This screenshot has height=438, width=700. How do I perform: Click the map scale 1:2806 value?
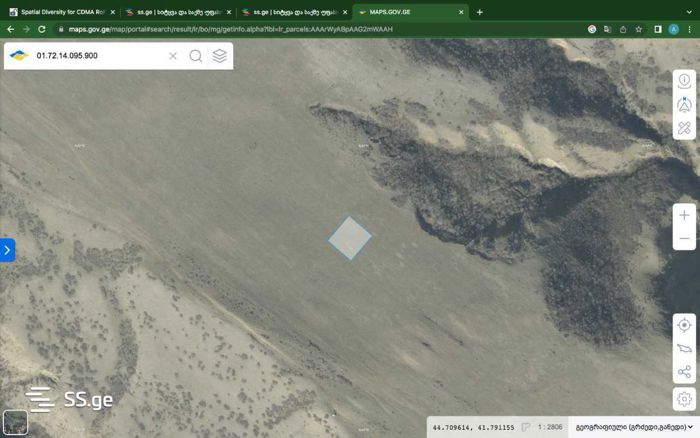[550, 427]
